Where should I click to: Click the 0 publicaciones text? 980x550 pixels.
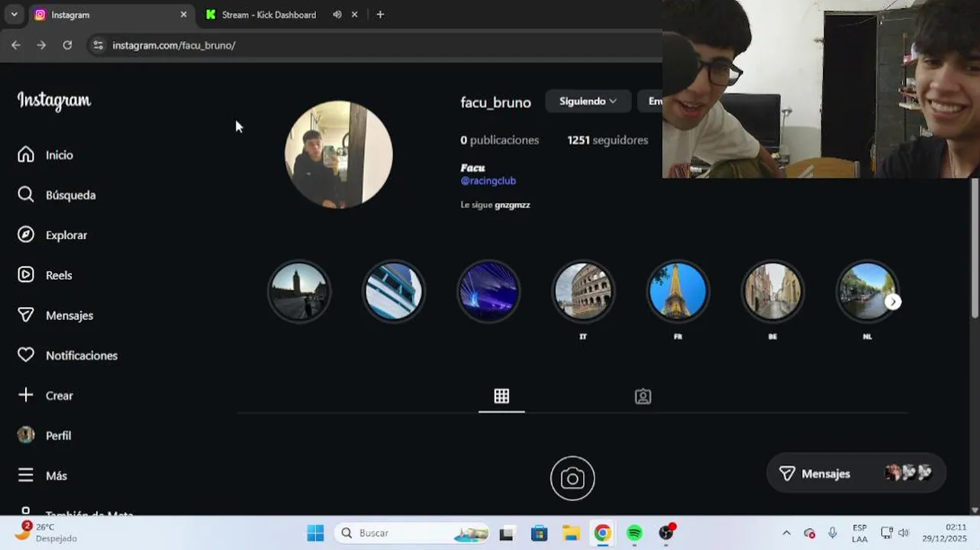pos(500,140)
